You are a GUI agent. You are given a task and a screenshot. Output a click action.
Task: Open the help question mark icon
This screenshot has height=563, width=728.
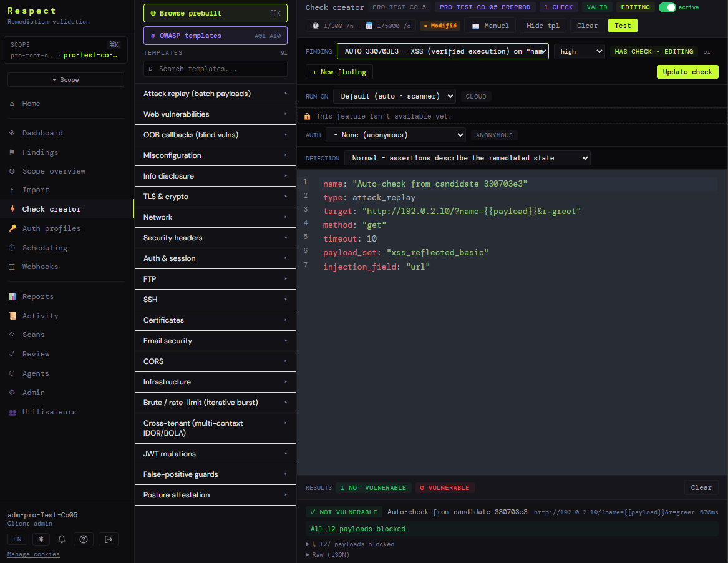(x=84, y=539)
